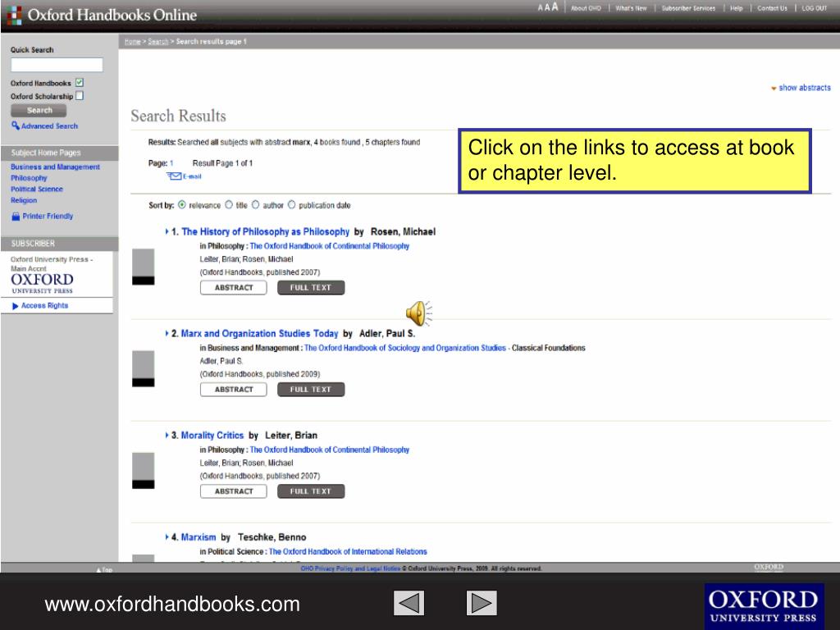
Task: Expand result 2 disclosure triangle
Action: (x=167, y=333)
